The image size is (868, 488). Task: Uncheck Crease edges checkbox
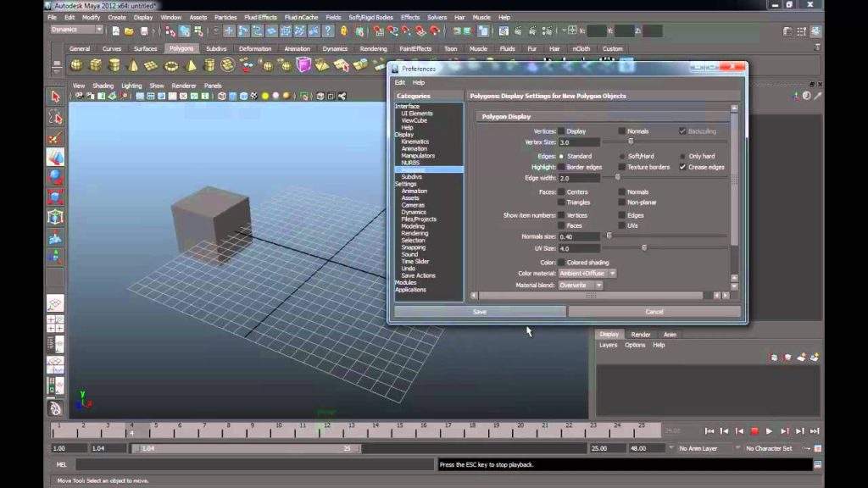pyautogui.click(x=682, y=167)
